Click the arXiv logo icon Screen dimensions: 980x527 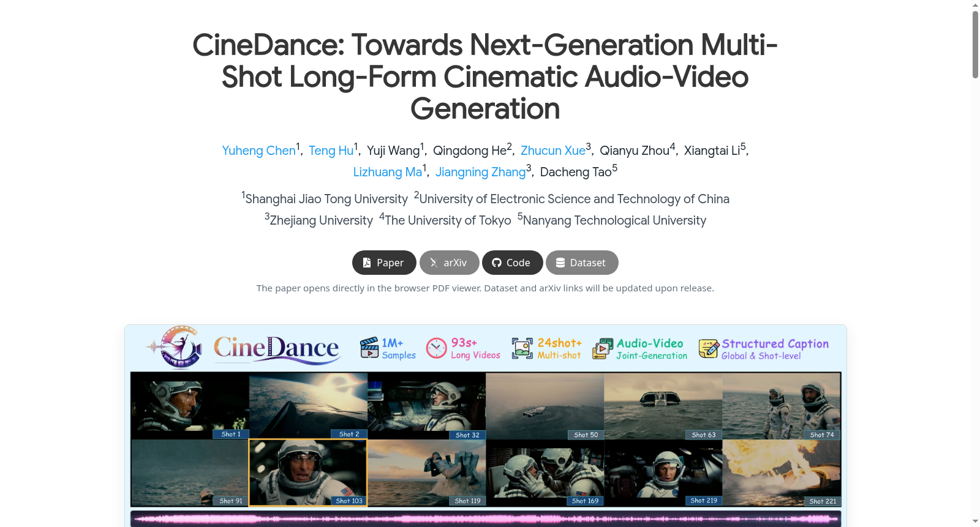tap(434, 263)
